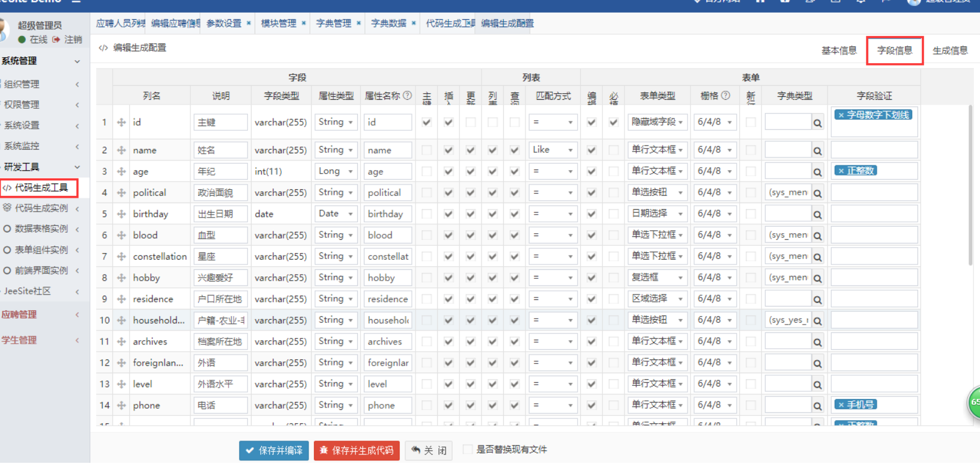Click the description input containing 姓名
This screenshot has height=467, width=980.
tap(220, 150)
